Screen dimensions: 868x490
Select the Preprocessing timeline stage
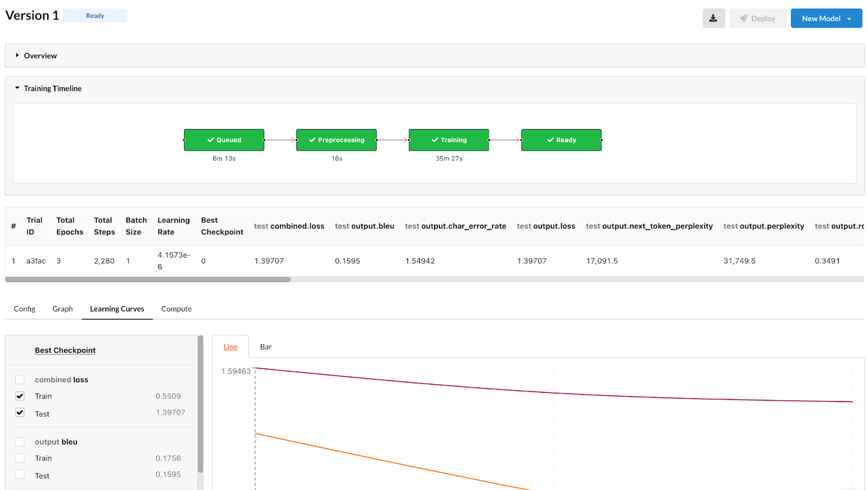[336, 140]
